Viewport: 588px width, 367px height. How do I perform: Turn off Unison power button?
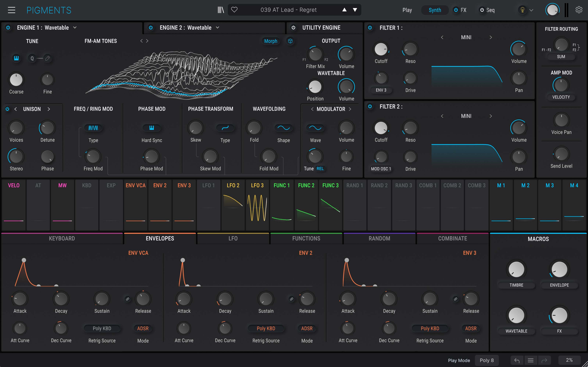(x=7, y=109)
